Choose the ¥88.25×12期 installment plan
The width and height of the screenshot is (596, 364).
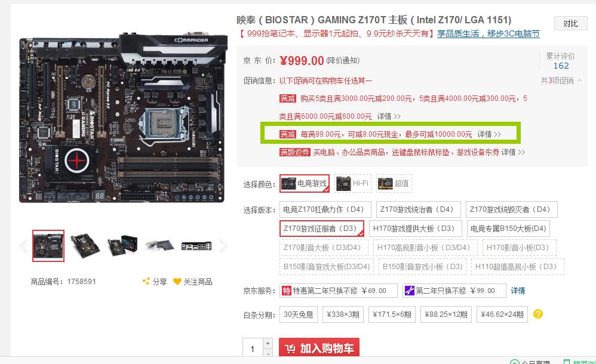pos(446,314)
